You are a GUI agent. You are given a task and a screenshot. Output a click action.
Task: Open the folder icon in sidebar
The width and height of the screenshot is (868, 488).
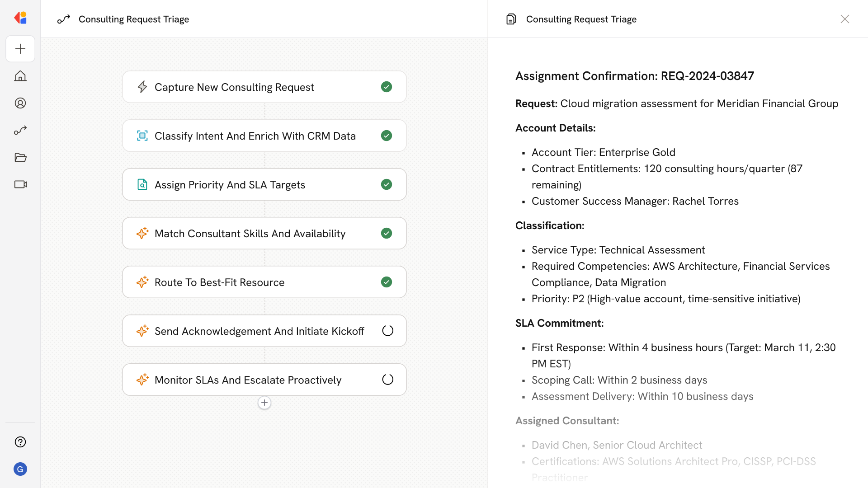(x=20, y=157)
